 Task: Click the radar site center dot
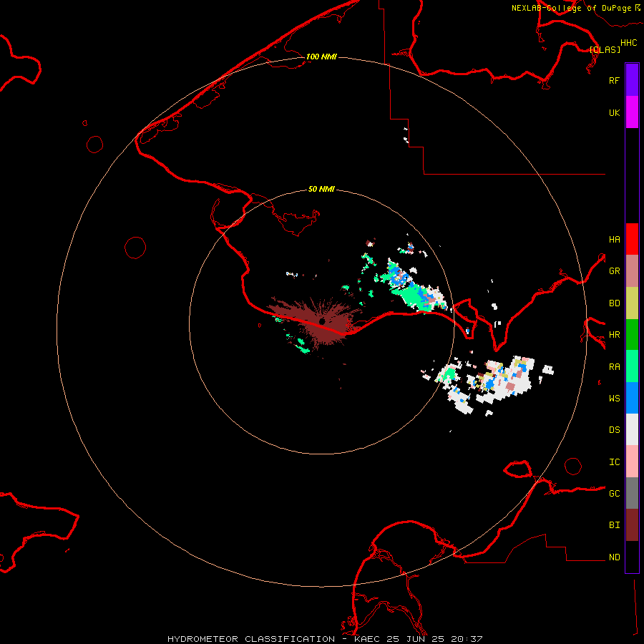click(x=323, y=321)
